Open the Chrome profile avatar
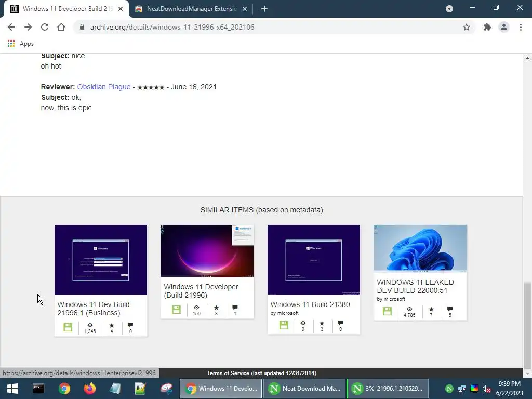This screenshot has width=532, height=399. 504,27
